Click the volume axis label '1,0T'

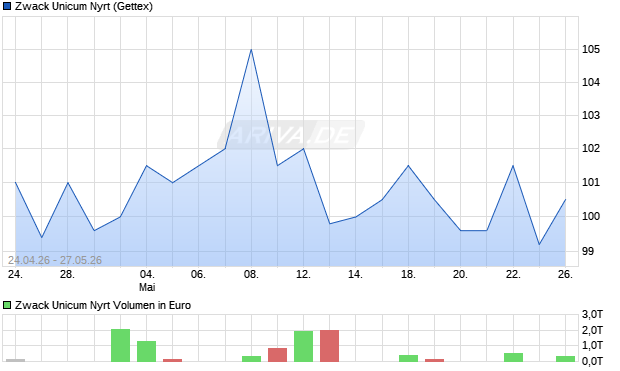tap(592, 345)
